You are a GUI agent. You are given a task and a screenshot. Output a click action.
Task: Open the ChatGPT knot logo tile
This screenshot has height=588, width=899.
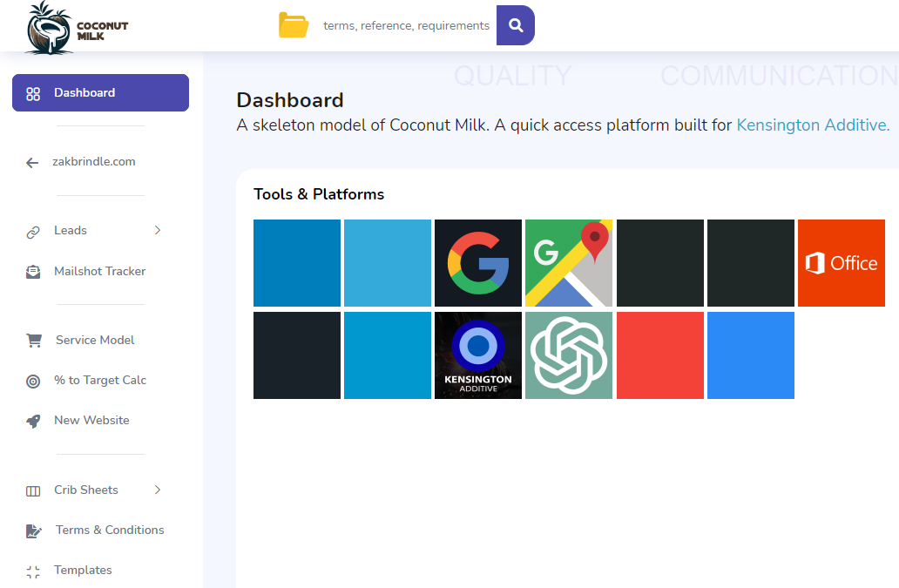pos(569,355)
